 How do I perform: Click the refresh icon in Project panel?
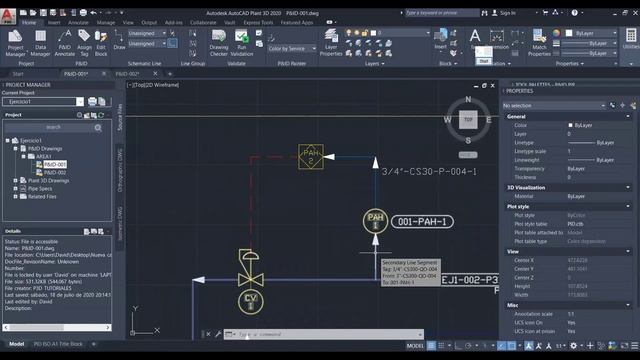[101, 115]
